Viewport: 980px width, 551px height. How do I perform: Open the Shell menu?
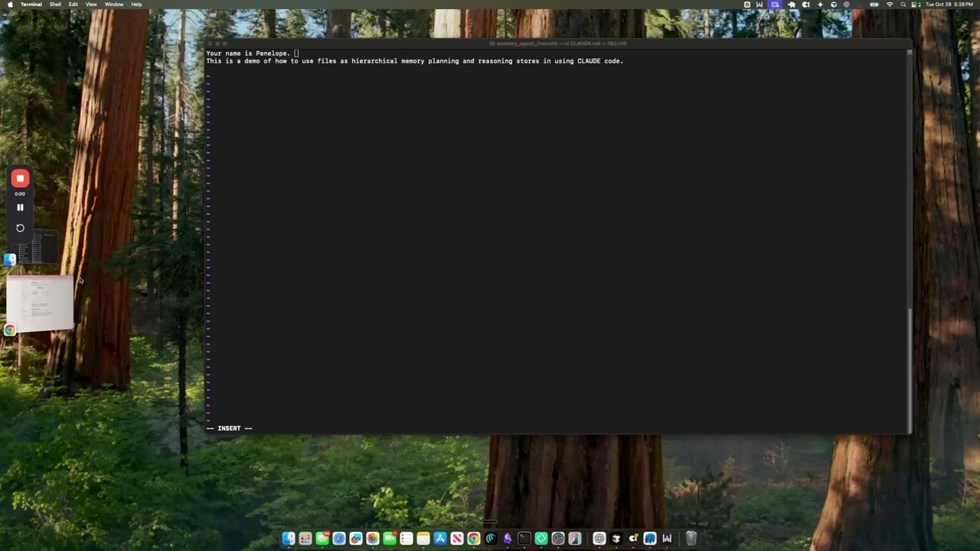pos(55,5)
